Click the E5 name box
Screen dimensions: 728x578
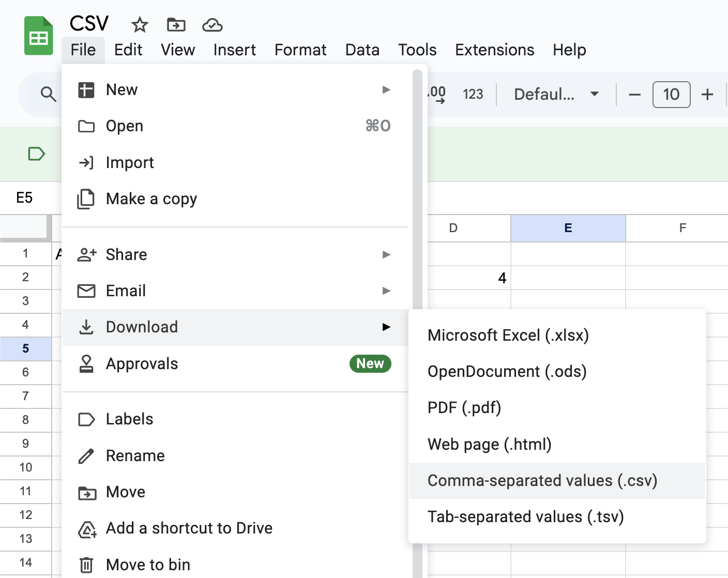tap(24, 197)
